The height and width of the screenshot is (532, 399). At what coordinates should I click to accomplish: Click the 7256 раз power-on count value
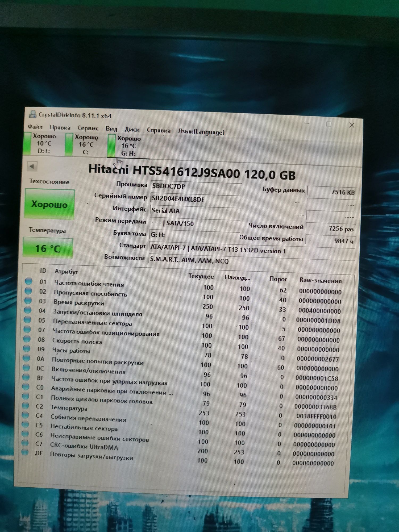point(331,229)
